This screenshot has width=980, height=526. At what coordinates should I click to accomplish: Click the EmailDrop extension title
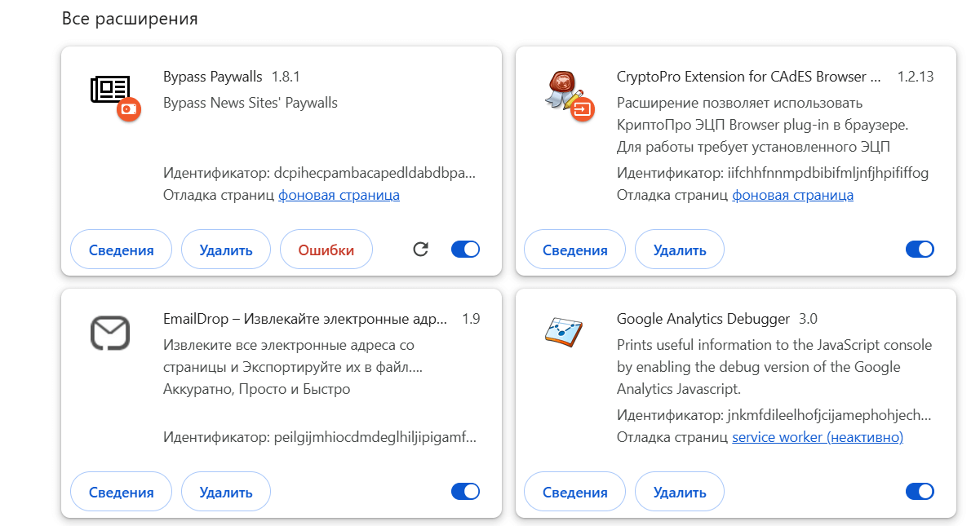tap(306, 319)
